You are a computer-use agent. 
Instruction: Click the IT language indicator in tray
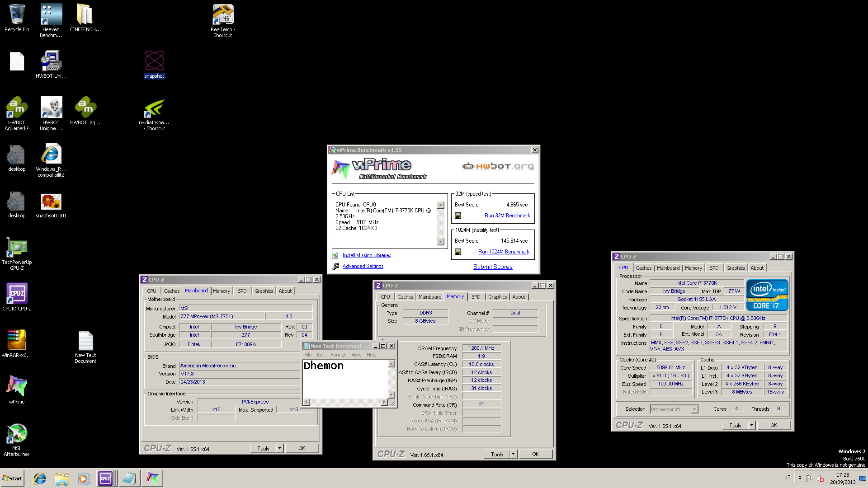(788, 478)
